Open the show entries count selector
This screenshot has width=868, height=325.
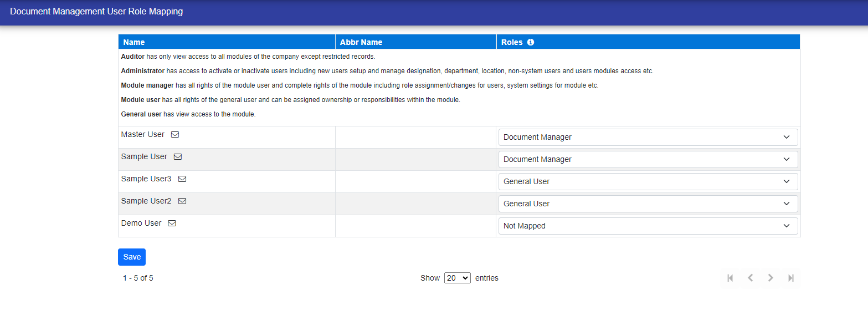pyautogui.click(x=457, y=278)
